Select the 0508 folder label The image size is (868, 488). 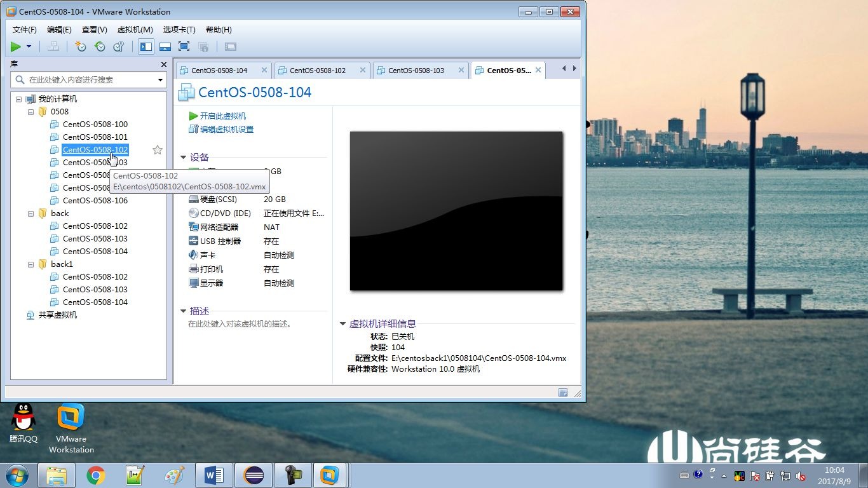click(60, 111)
